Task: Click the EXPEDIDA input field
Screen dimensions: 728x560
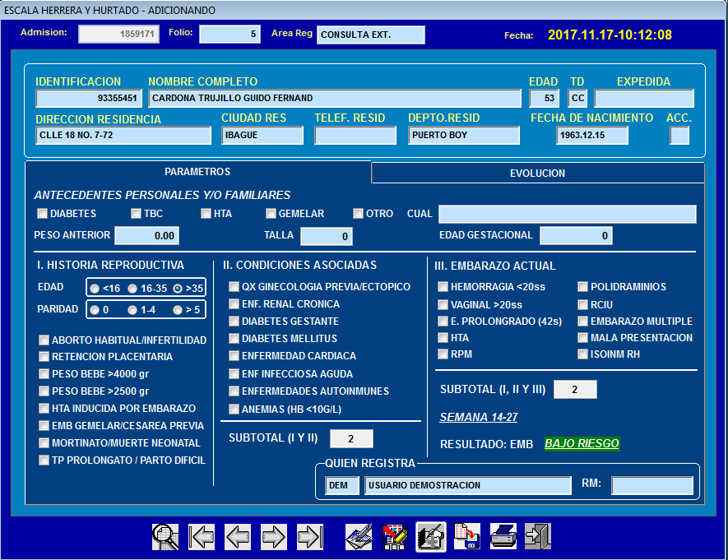Action: point(644,99)
